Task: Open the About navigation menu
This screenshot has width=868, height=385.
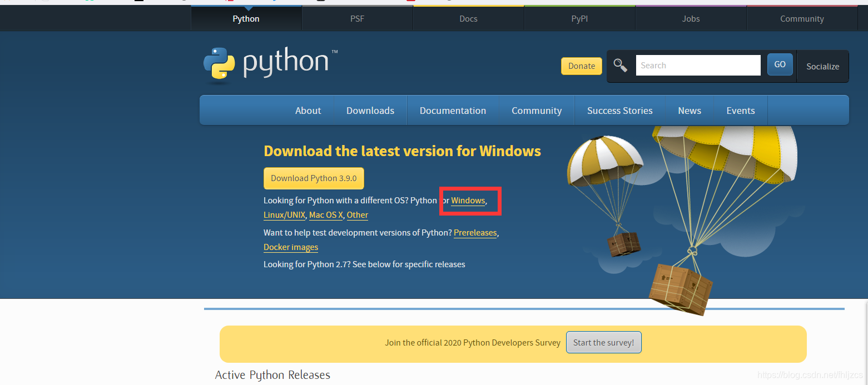Action: [x=308, y=111]
